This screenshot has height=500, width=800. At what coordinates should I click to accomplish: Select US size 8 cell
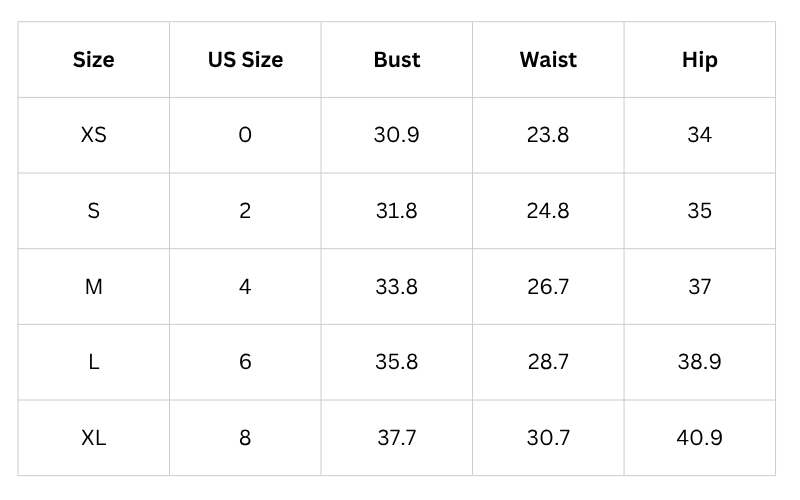(245, 438)
